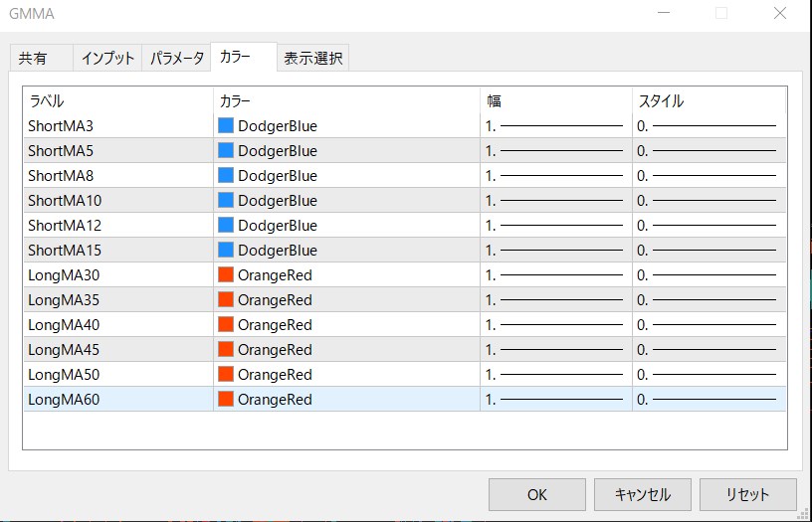The width and height of the screenshot is (812, 522).
Task: Select the ShortMA15 label cell
Action: point(118,250)
